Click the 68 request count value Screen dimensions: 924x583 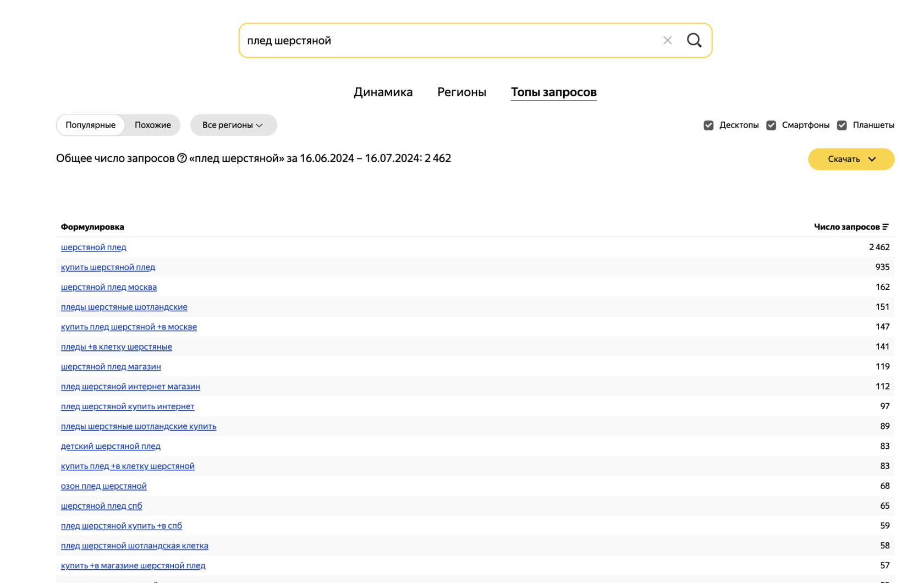click(884, 486)
